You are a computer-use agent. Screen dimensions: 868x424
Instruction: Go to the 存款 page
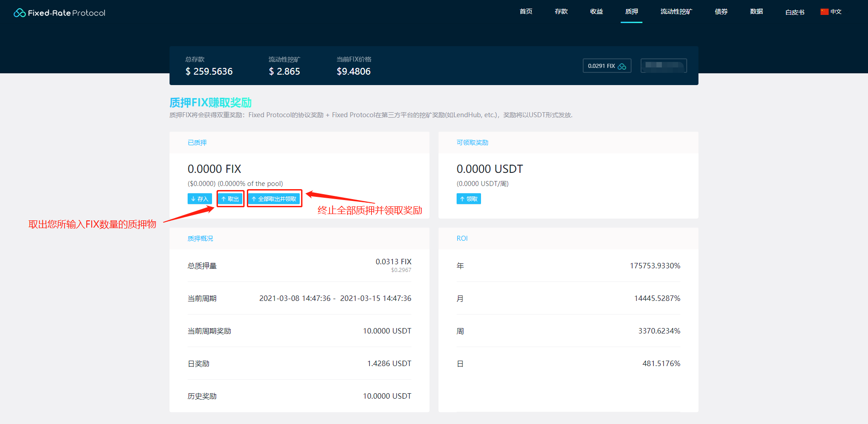[561, 12]
